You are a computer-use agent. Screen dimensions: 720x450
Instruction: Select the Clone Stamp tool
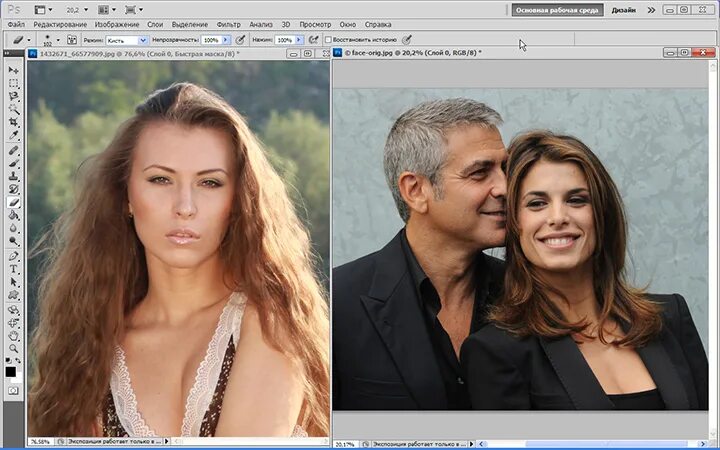13,176
